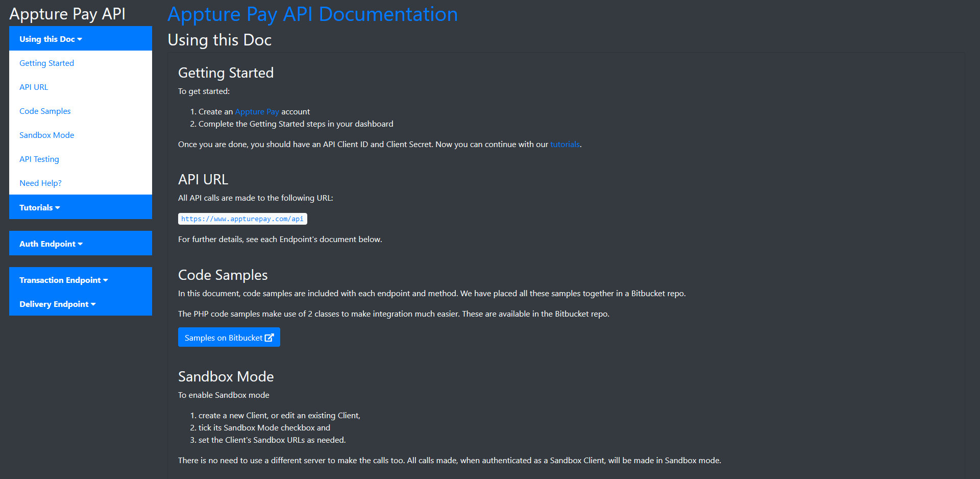The width and height of the screenshot is (980, 479).
Task: Click 'To get started:' text
Action: coord(204,91)
